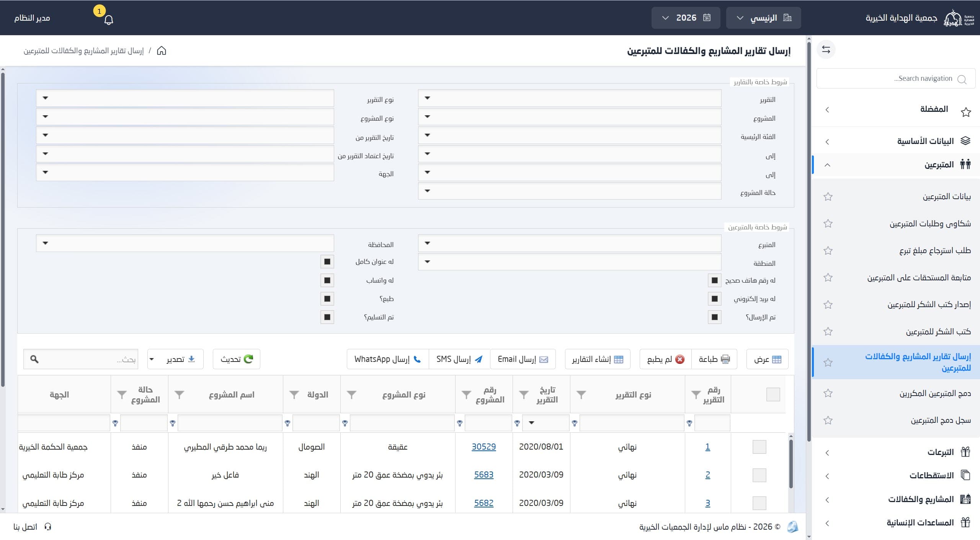
Task: Click إرسال WhatsApp button
Action: [x=388, y=359]
